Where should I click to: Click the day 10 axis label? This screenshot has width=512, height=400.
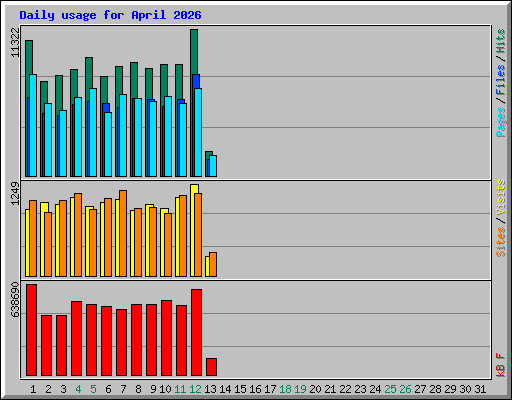coord(165,389)
